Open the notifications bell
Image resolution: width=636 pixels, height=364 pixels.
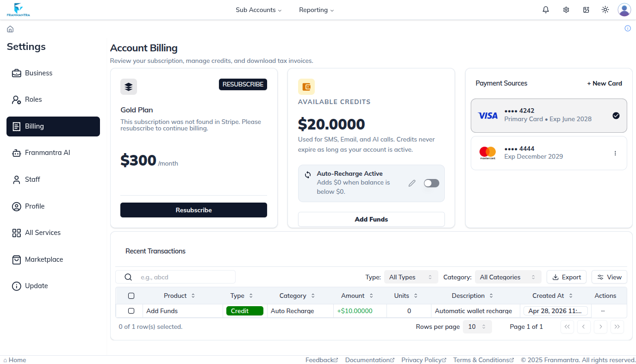click(x=546, y=10)
